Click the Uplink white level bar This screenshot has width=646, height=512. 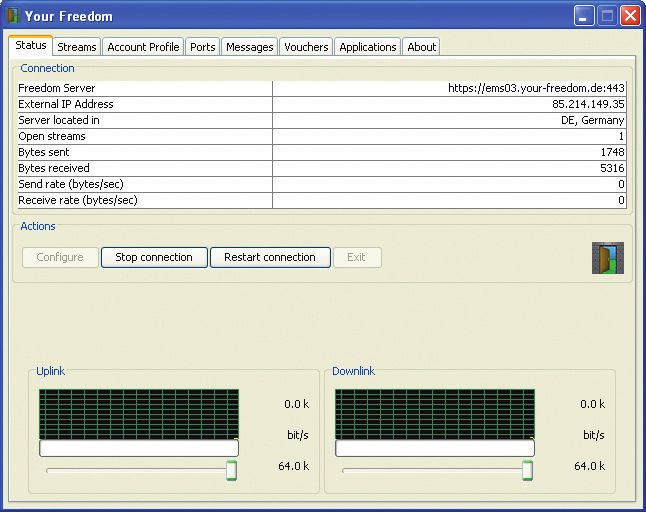pyautogui.click(x=139, y=448)
